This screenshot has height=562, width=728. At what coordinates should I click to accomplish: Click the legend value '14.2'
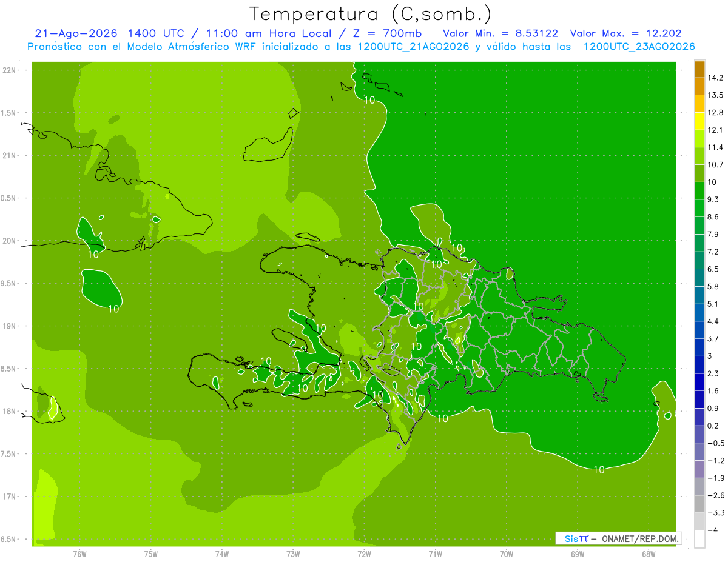tap(715, 78)
